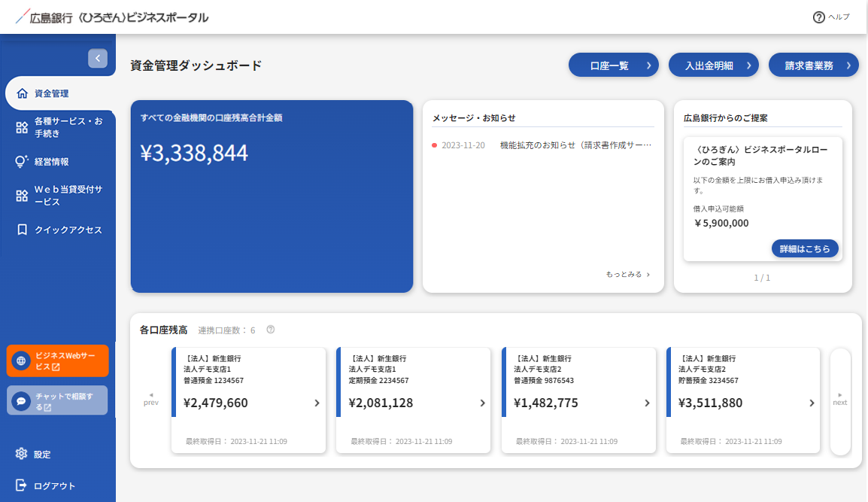Click the chevron on the 請求書業務 button
This screenshot has height=502, width=868.
tap(848, 65)
